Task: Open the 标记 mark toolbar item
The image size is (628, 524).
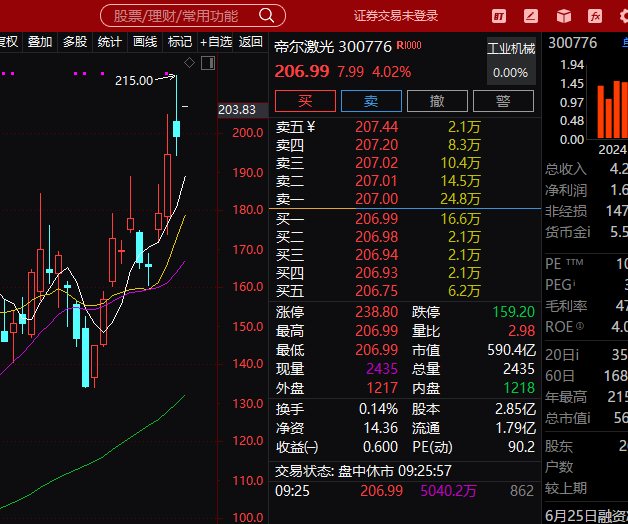Action: click(180, 42)
